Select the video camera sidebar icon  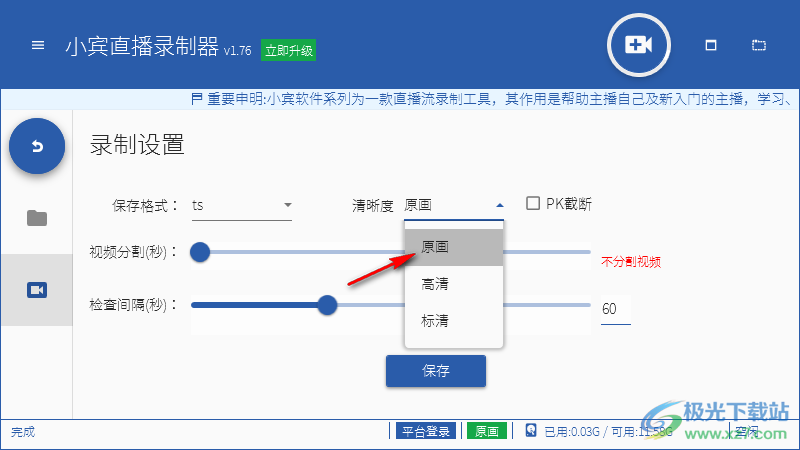(x=37, y=290)
